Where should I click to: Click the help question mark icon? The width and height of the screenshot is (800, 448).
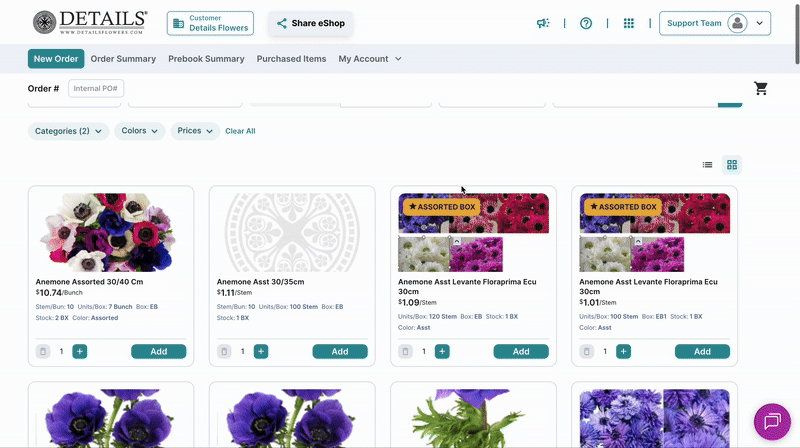(x=586, y=23)
